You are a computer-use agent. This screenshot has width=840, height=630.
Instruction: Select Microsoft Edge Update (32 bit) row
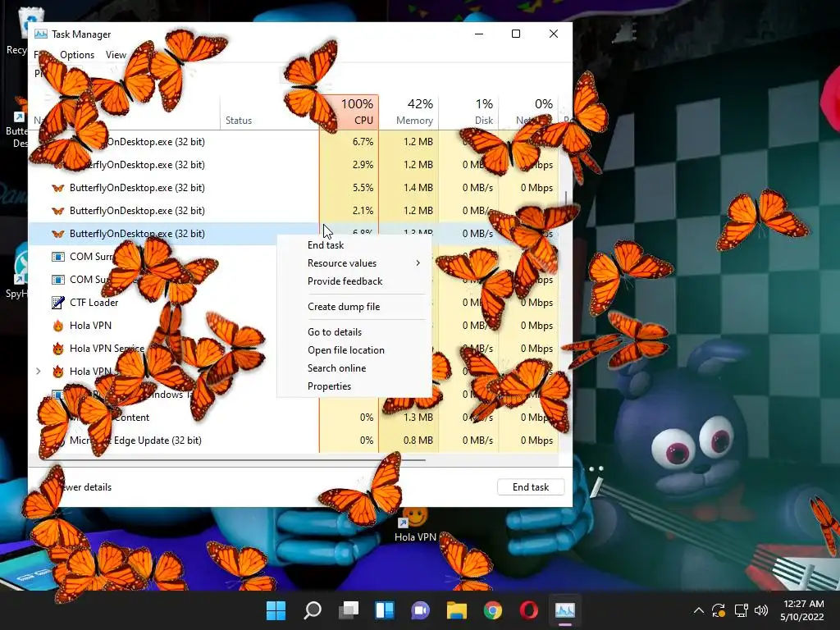pos(294,441)
